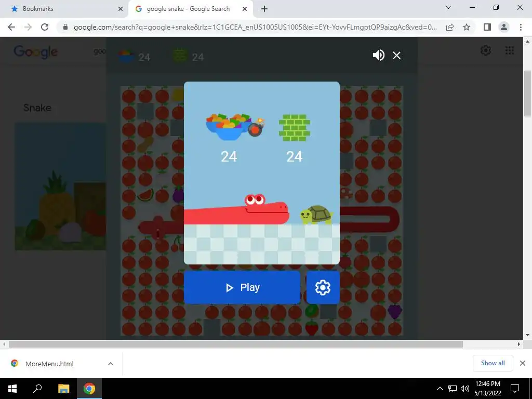Open the Google apps grid
Viewport: 532px width, 399px height.
(x=510, y=50)
